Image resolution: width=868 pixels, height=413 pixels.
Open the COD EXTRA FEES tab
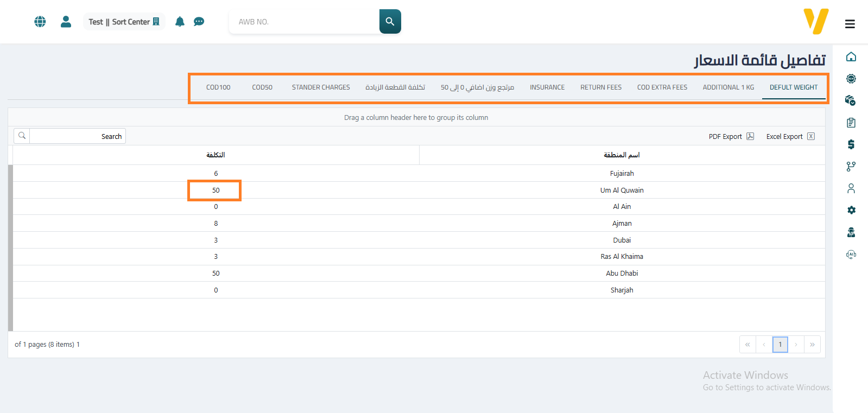point(662,87)
